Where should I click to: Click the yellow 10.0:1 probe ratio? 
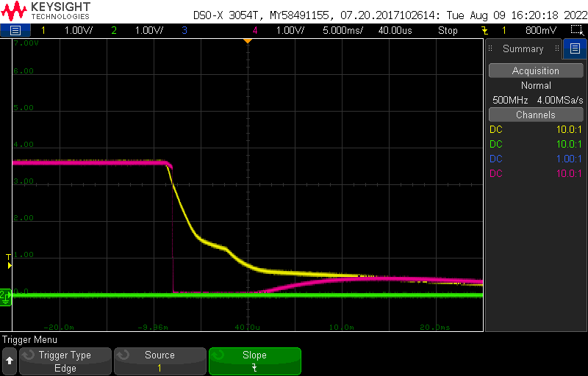(x=569, y=129)
